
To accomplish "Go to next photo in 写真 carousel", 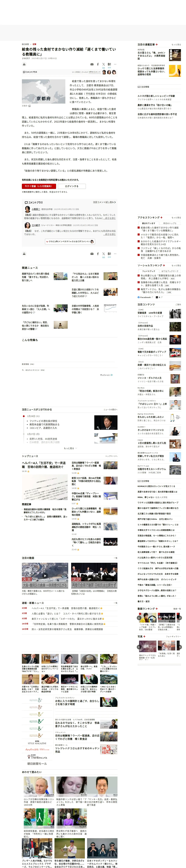I will pos(180,647).
